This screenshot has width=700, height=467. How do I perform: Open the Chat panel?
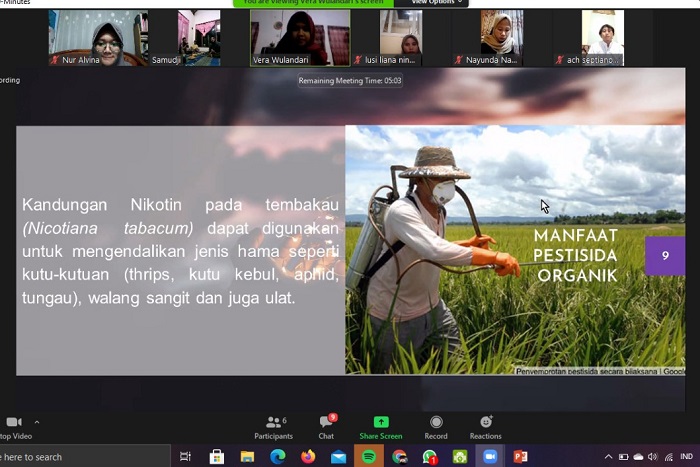326,428
